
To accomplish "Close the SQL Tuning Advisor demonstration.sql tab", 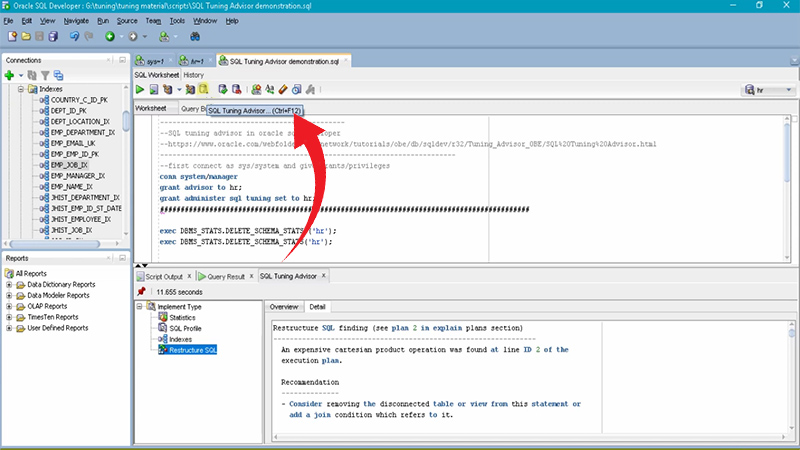I will click(x=345, y=61).
